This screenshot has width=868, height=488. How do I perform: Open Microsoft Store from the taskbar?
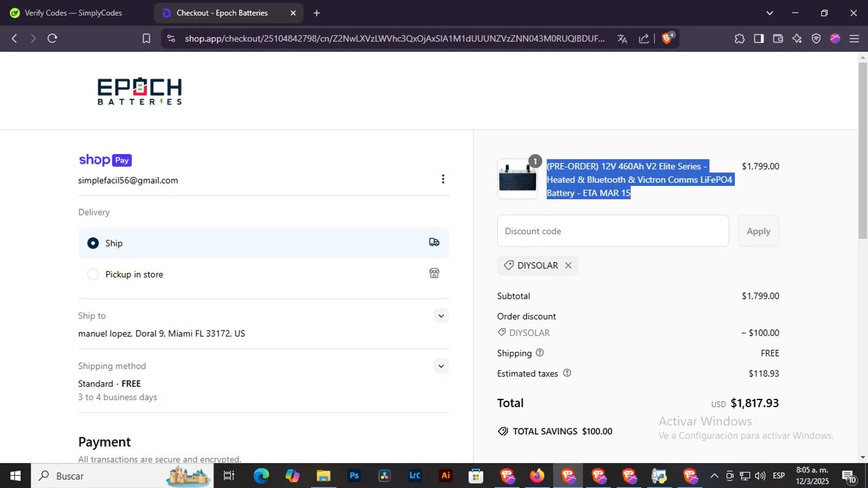476,476
